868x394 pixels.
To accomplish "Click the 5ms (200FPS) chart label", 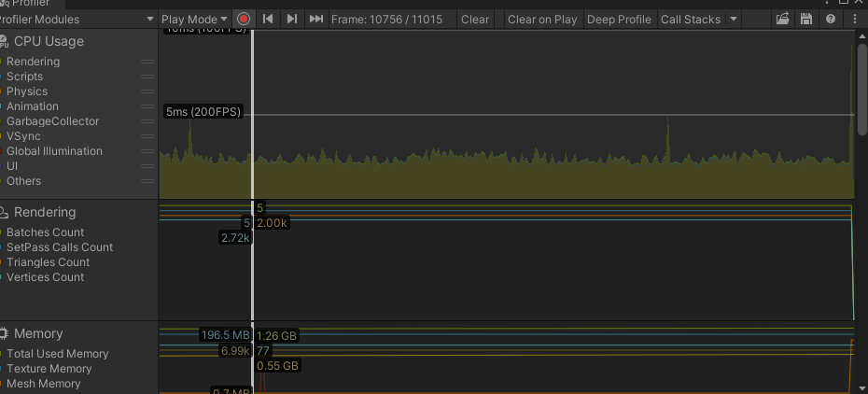I will tap(203, 112).
